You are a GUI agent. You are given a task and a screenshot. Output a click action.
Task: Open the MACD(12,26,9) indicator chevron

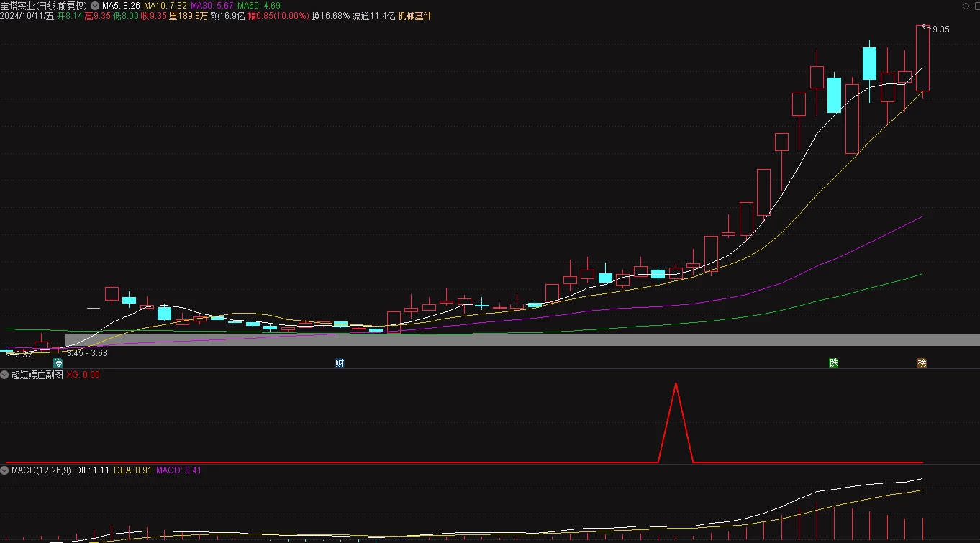tap(4, 470)
